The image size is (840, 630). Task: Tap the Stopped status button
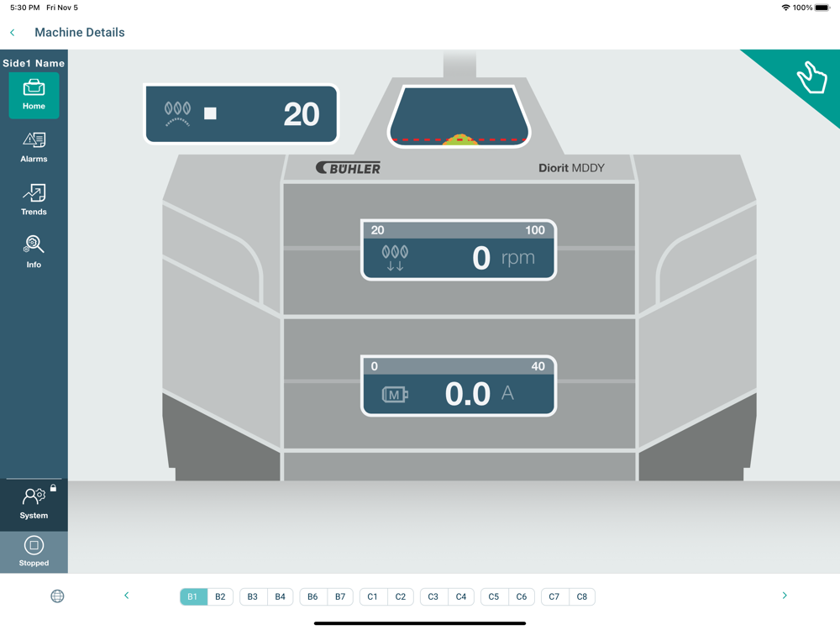point(34,552)
